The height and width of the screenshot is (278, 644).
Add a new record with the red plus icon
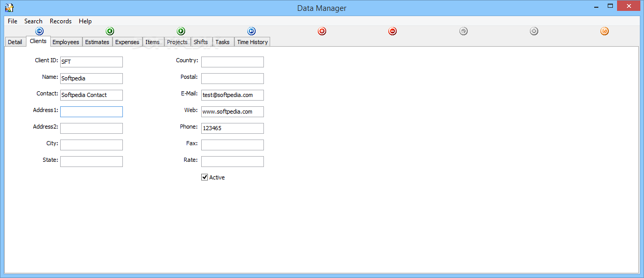pyautogui.click(x=322, y=32)
